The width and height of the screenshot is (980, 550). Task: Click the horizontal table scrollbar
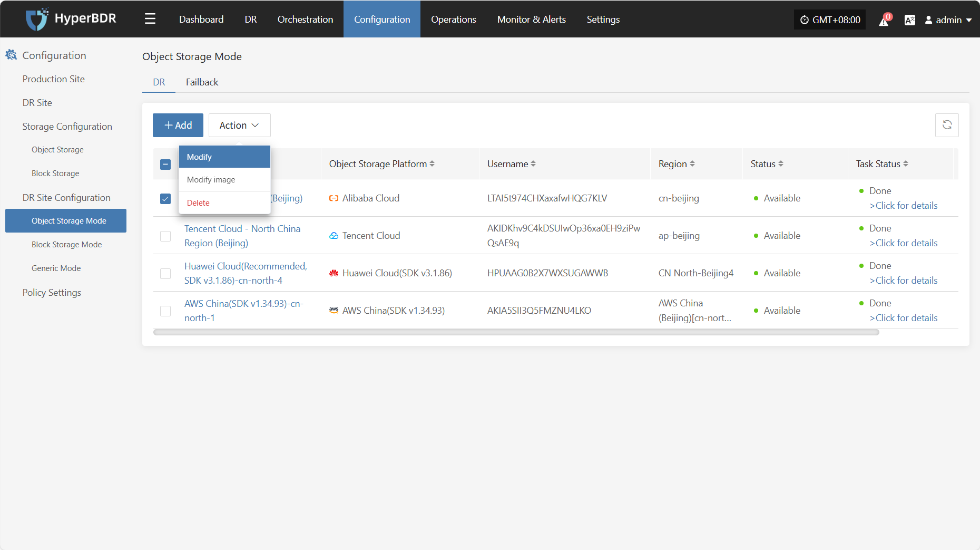[516, 332]
